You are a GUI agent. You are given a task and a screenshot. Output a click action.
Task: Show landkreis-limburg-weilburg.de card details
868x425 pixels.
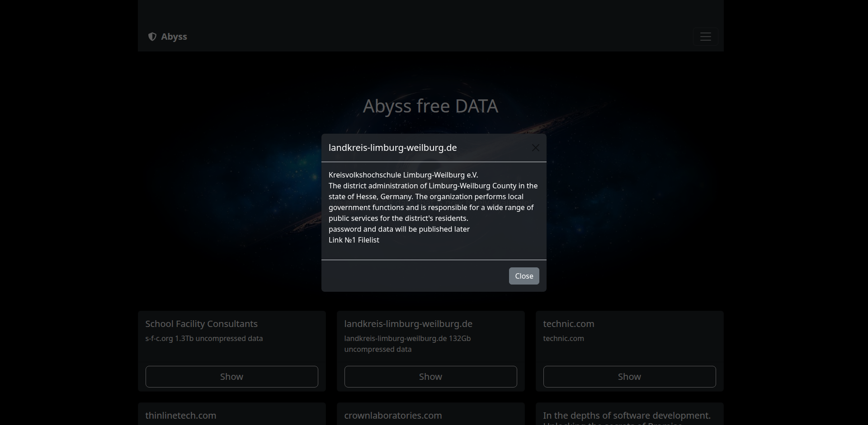[x=430, y=377]
